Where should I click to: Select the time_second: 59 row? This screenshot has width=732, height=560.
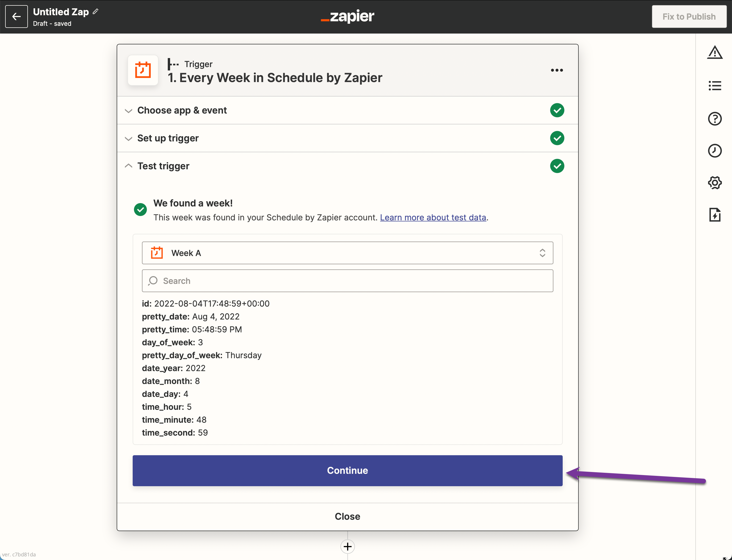(175, 433)
